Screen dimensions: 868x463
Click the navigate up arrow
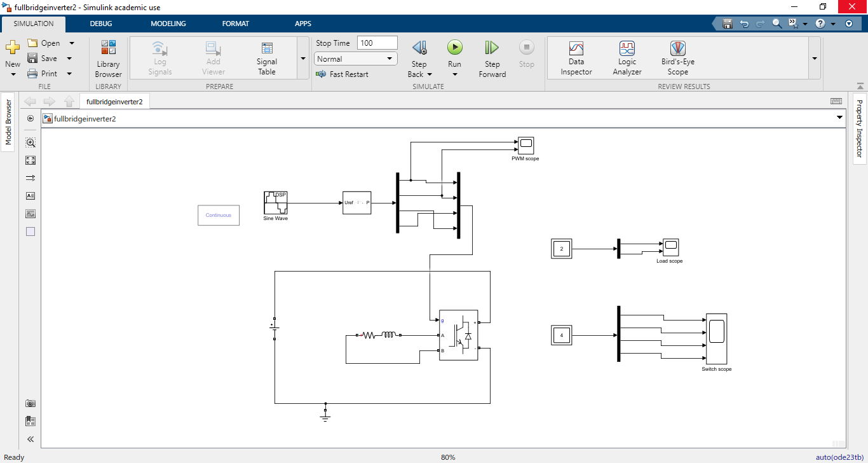coord(69,101)
